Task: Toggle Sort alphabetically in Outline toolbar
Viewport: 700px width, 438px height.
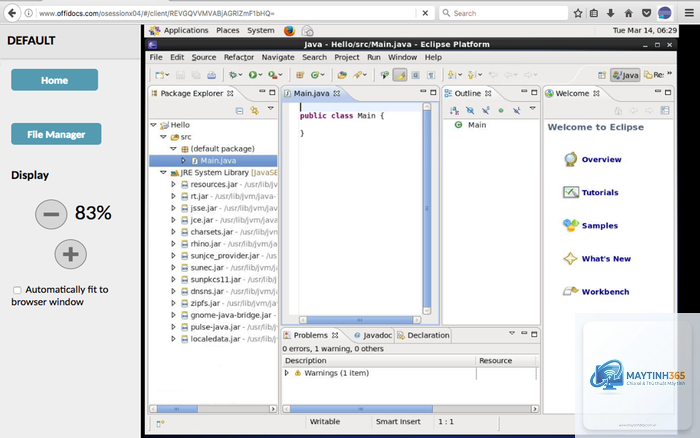Action: (x=454, y=110)
